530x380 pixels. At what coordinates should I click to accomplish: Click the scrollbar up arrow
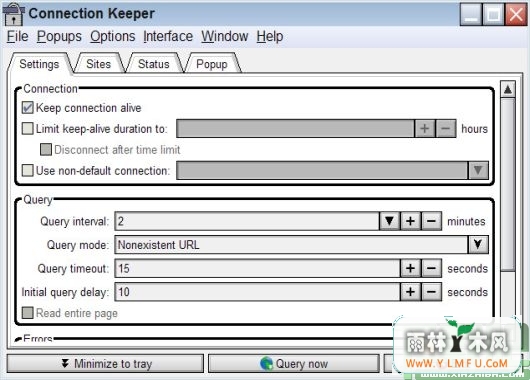point(507,89)
